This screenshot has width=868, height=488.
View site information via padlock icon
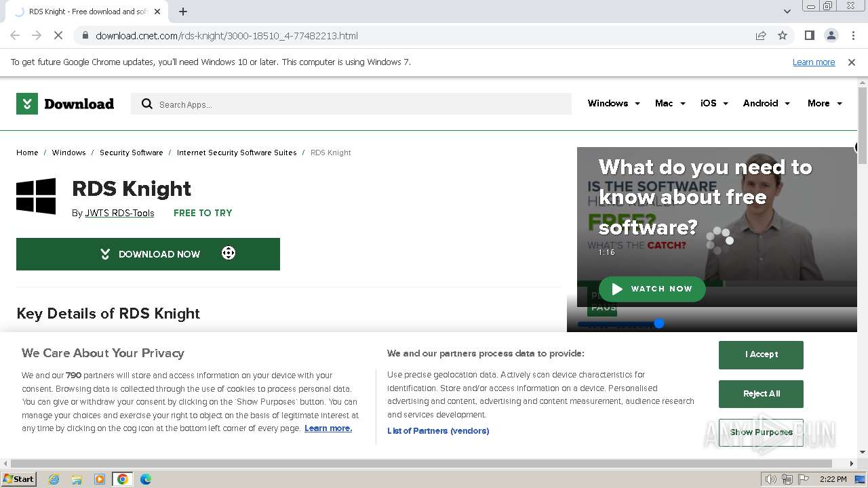click(x=85, y=35)
